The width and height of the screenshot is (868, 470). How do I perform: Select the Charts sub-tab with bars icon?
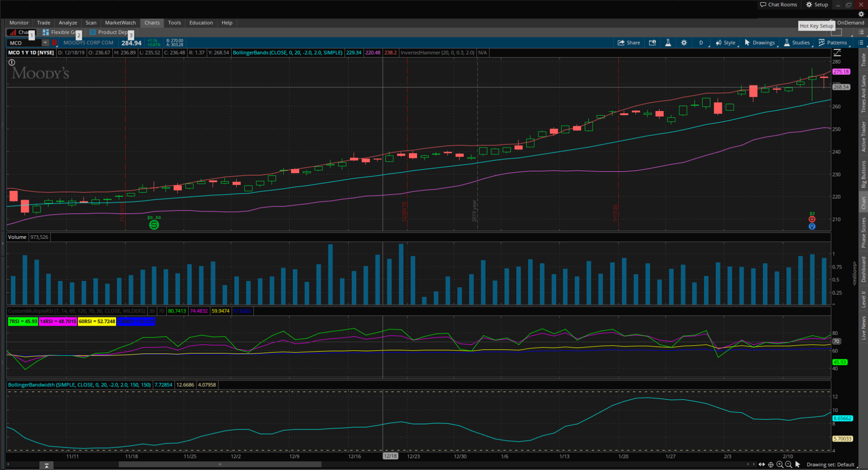click(21, 32)
